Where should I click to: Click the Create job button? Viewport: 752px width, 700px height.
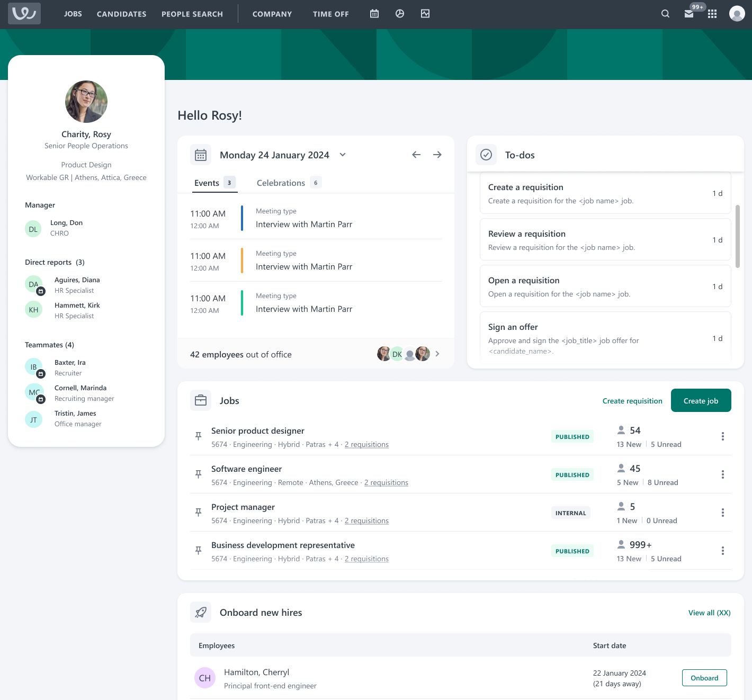(701, 401)
